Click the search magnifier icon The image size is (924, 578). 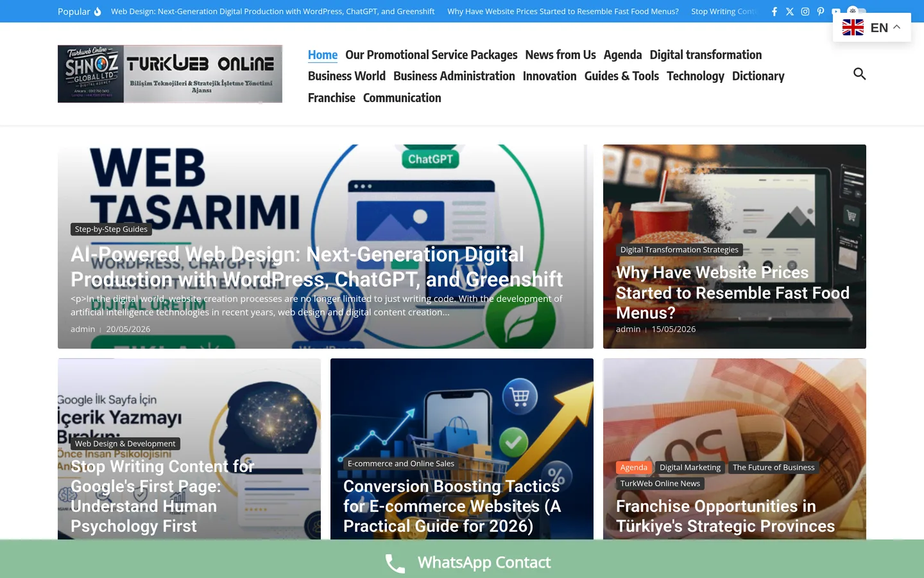860,74
